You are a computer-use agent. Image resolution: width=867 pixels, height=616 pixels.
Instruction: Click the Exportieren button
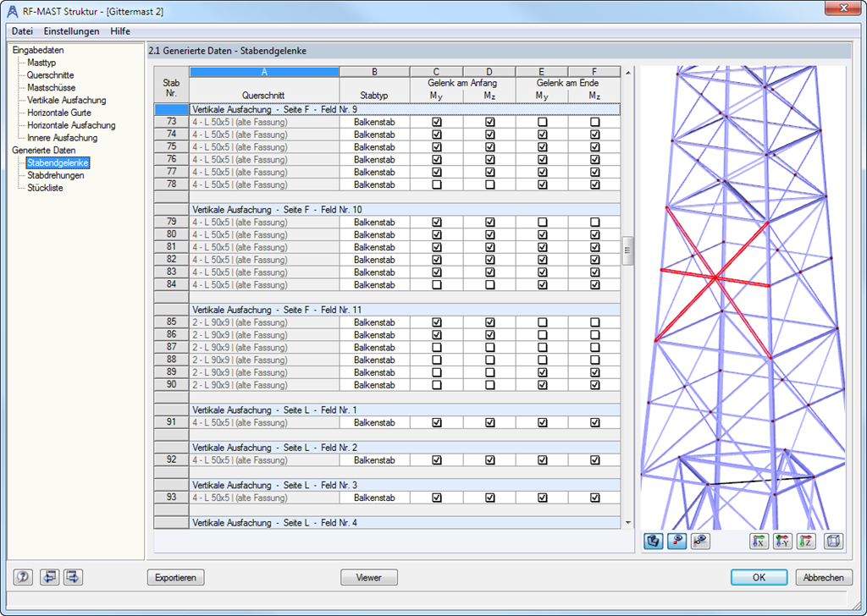176,577
